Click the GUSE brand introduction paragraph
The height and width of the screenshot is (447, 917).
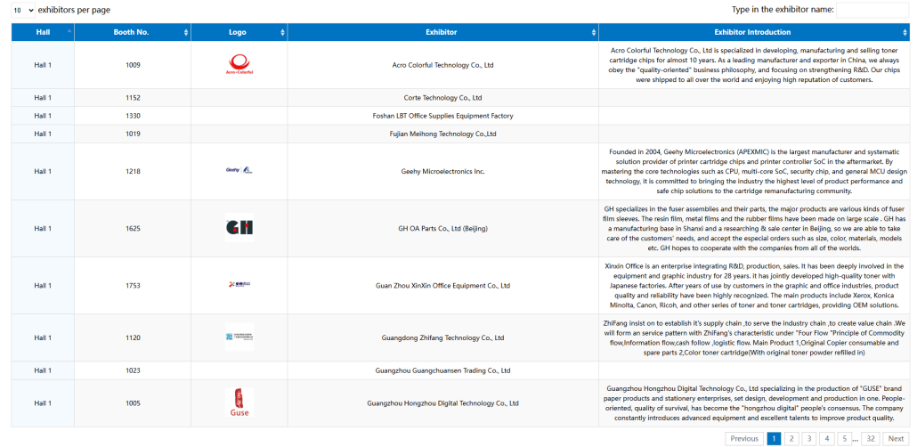(x=753, y=403)
